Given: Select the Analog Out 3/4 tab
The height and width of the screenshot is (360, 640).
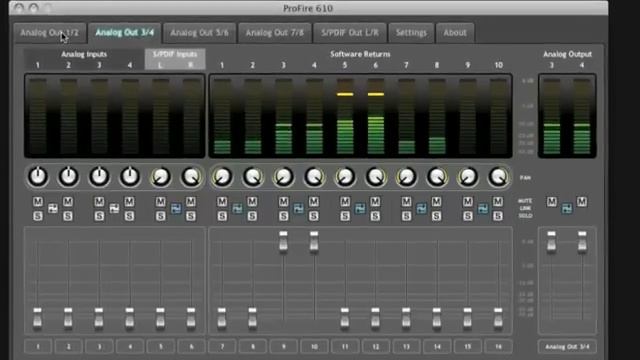Looking at the screenshot, I should point(124,33).
